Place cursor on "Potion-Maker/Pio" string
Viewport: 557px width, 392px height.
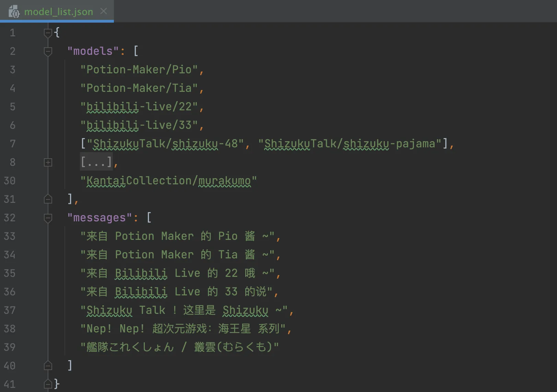point(139,70)
